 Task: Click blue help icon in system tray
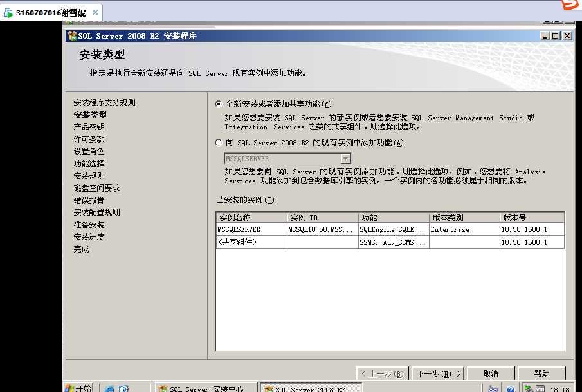511,389
